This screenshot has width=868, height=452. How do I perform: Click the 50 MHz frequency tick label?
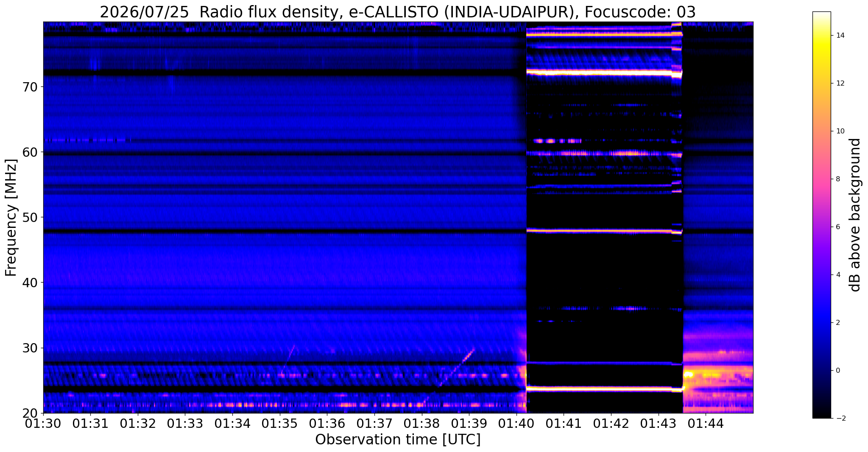tap(31, 217)
